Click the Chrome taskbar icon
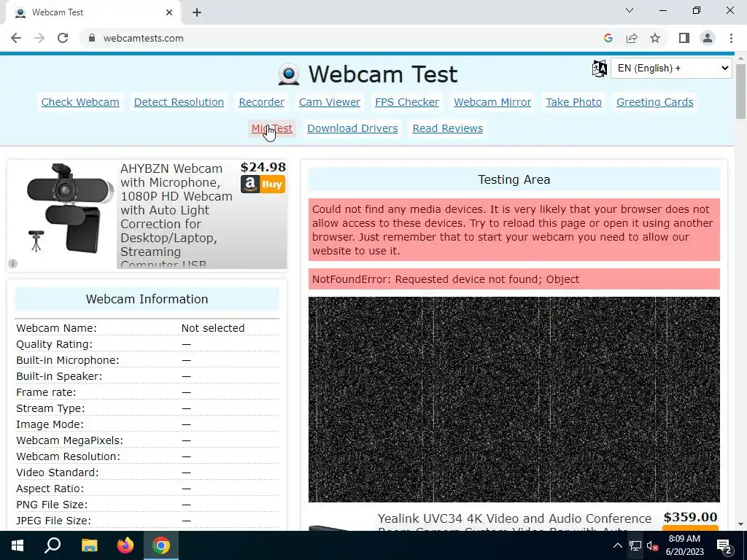The image size is (747, 560). tap(161, 545)
